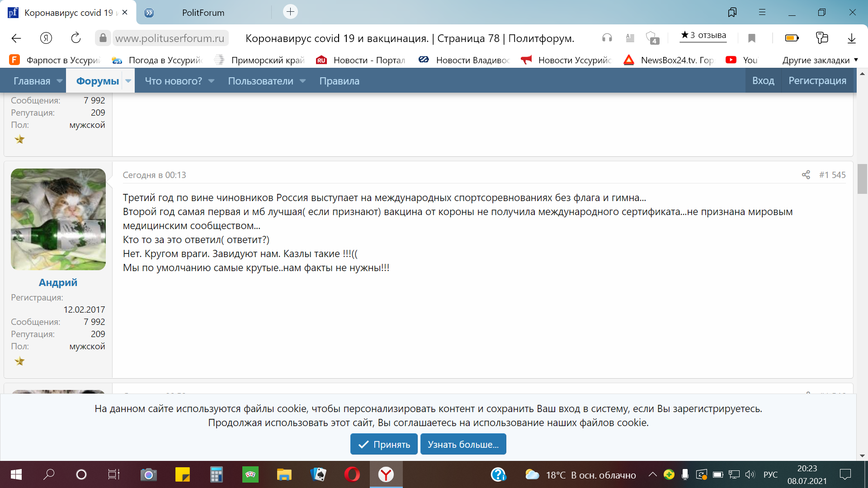This screenshot has width=868, height=488.
Task: Switch to the PolitForum browser tab
Action: pos(203,13)
